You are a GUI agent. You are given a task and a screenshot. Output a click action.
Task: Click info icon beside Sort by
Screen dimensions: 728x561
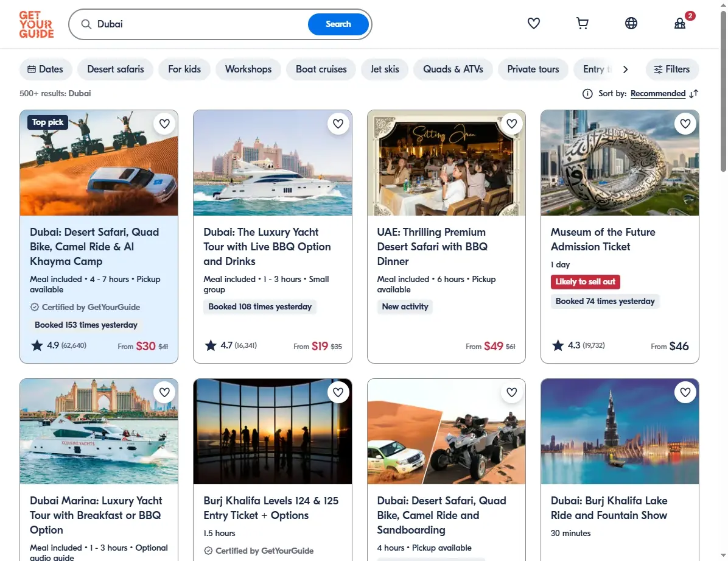coord(587,94)
